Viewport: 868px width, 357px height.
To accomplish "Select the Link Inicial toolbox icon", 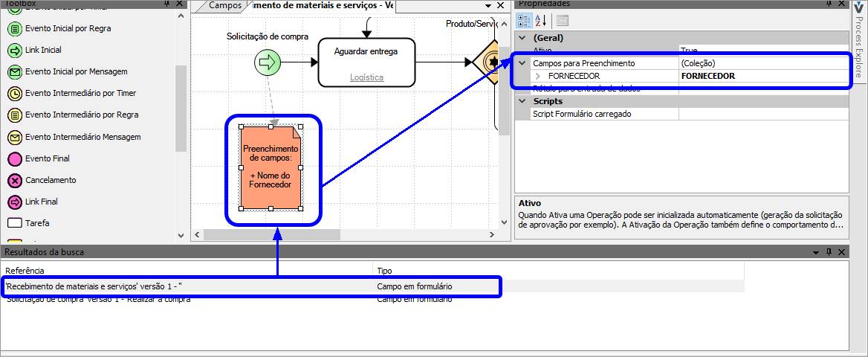I will tap(14, 51).
